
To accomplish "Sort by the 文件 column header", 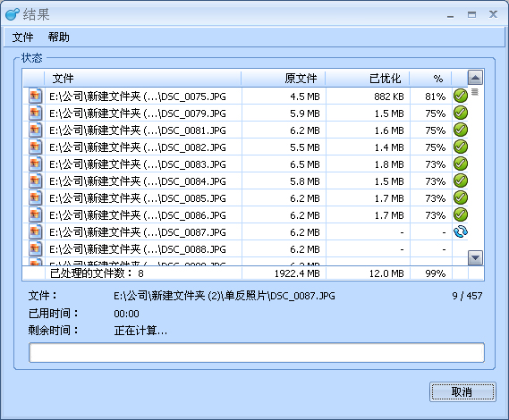I will coord(143,79).
